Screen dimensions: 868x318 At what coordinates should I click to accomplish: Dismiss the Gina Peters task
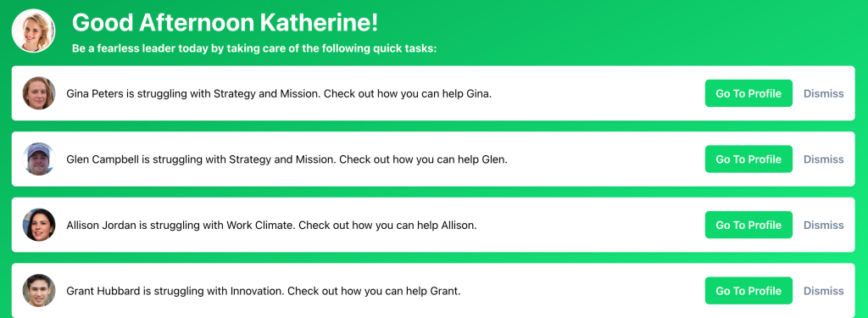(824, 93)
